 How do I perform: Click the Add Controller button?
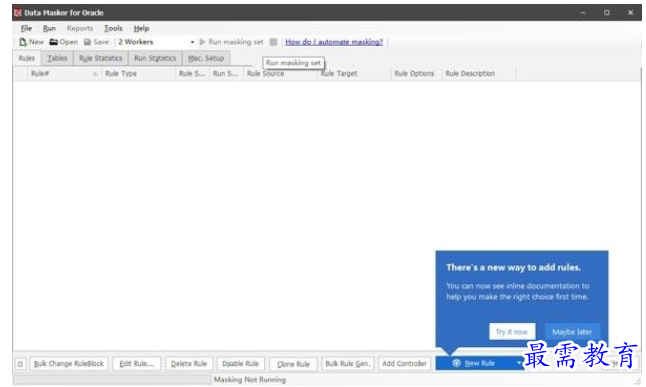tap(405, 364)
